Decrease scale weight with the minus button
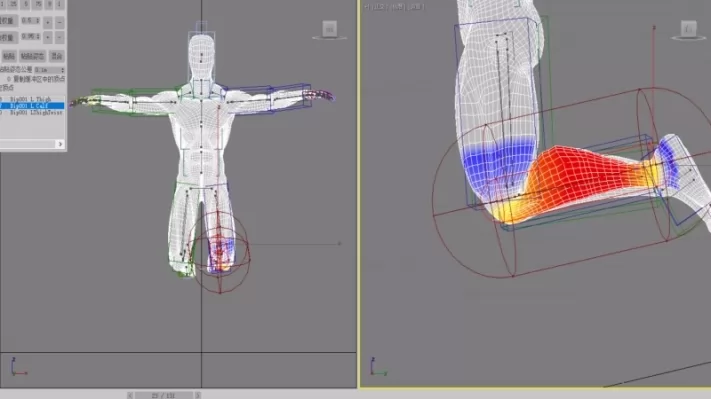This screenshot has height=399, width=711. point(59,37)
